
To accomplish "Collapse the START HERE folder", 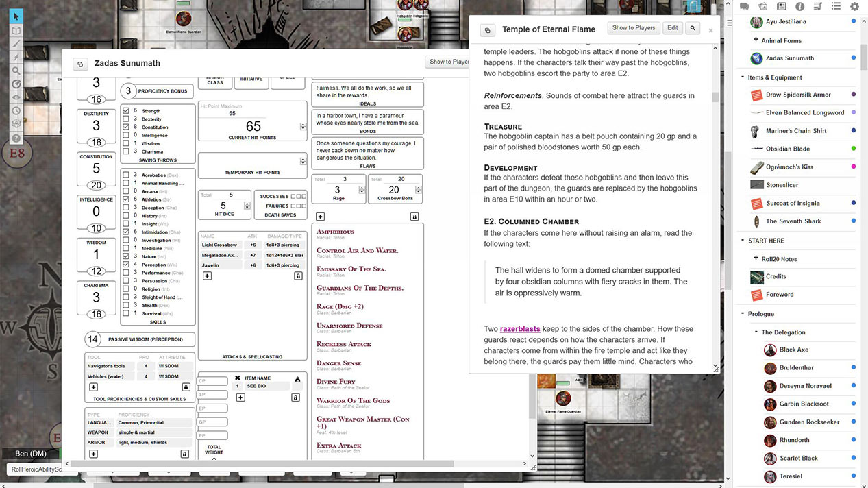I will 743,241.
